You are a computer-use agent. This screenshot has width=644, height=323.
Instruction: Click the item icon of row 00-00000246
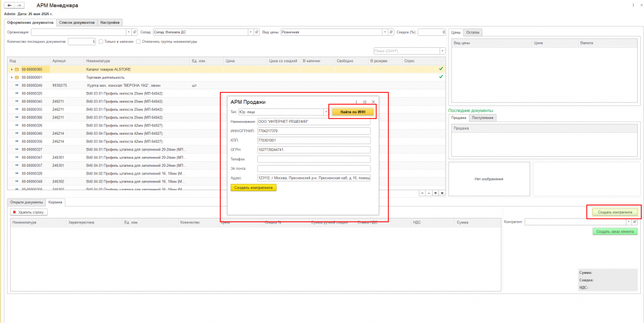point(17,86)
